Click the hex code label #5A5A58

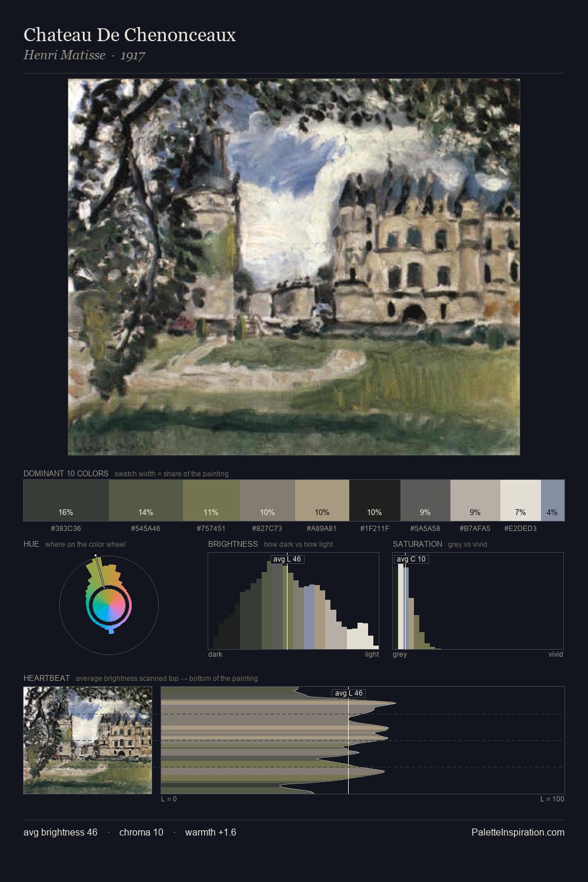[425, 529]
